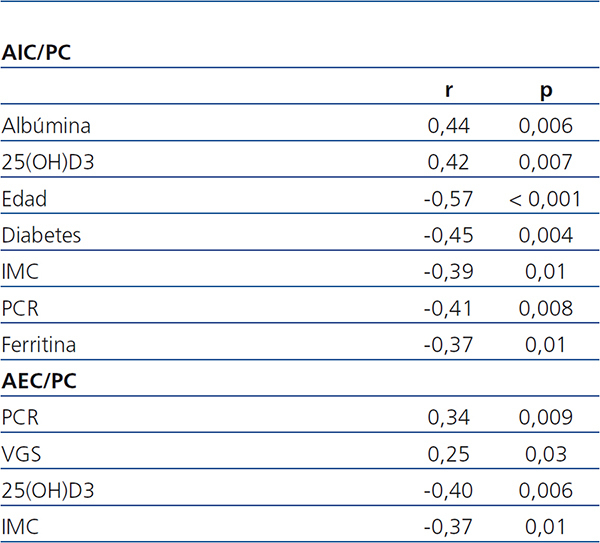Click the p column header
The height and width of the screenshot is (543, 600).
[546, 90]
